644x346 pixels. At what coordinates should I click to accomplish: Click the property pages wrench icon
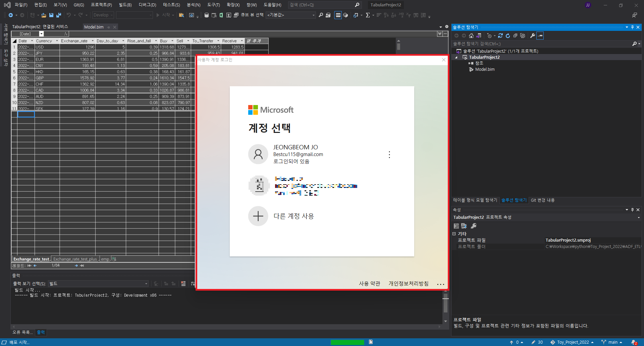pyautogui.click(x=474, y=226)
